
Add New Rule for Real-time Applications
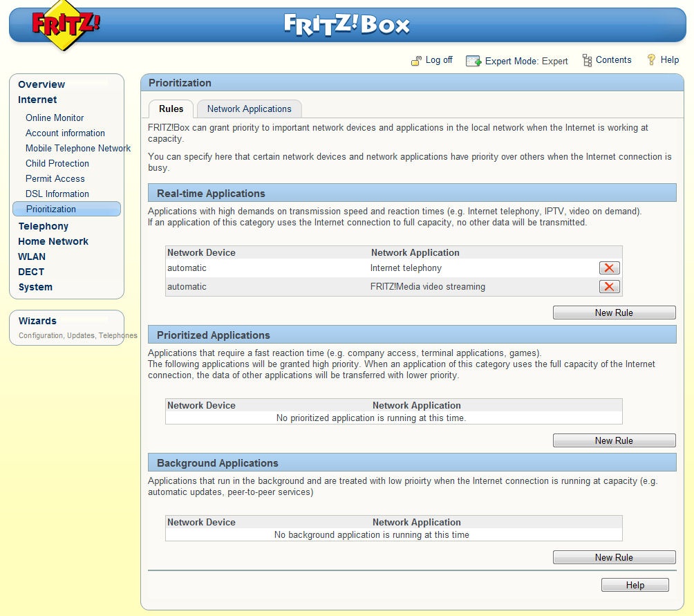(x=614, y=312)
